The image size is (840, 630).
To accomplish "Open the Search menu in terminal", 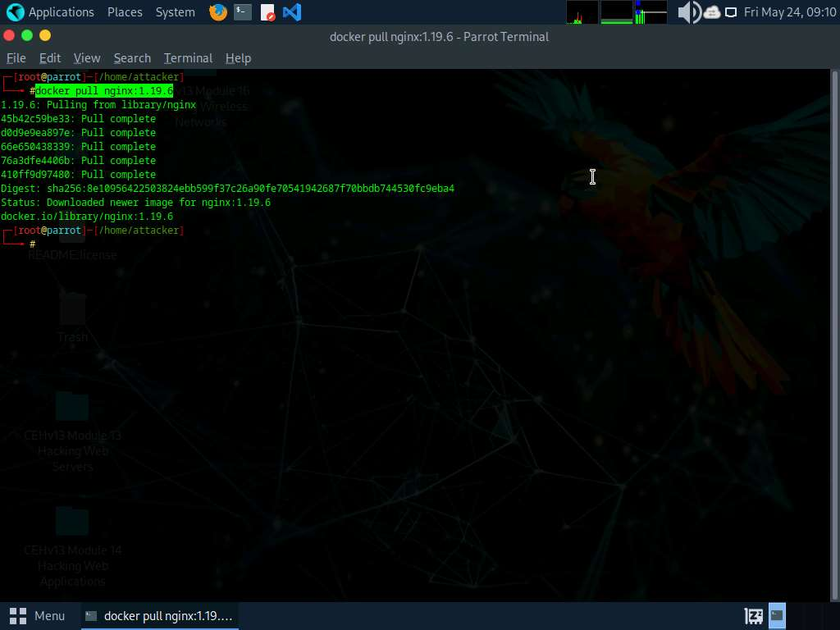I will pyautogui.click(x=132, y=58).
